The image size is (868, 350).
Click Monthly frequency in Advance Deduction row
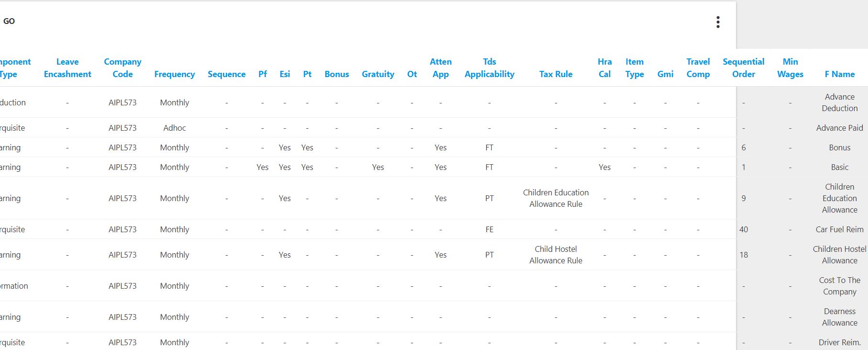coord(175,102)
